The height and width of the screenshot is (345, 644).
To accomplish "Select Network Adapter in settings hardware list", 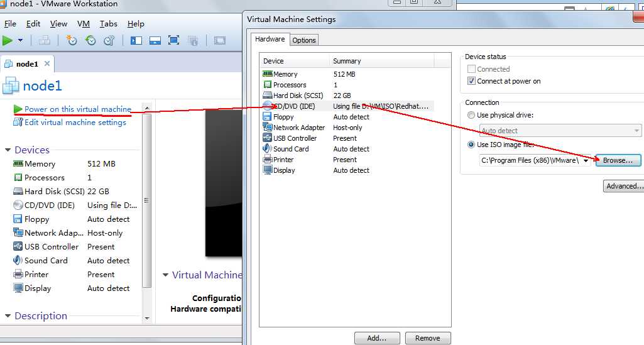I will (x=348, y=128).
